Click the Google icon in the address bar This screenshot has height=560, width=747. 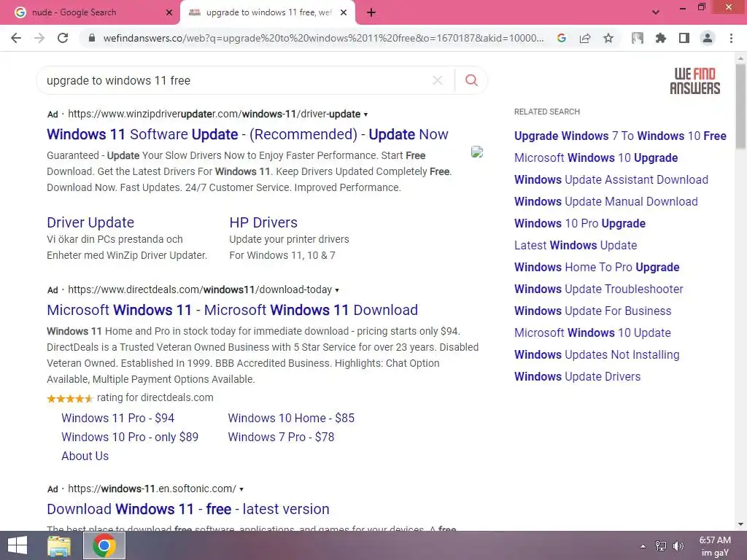562,38
